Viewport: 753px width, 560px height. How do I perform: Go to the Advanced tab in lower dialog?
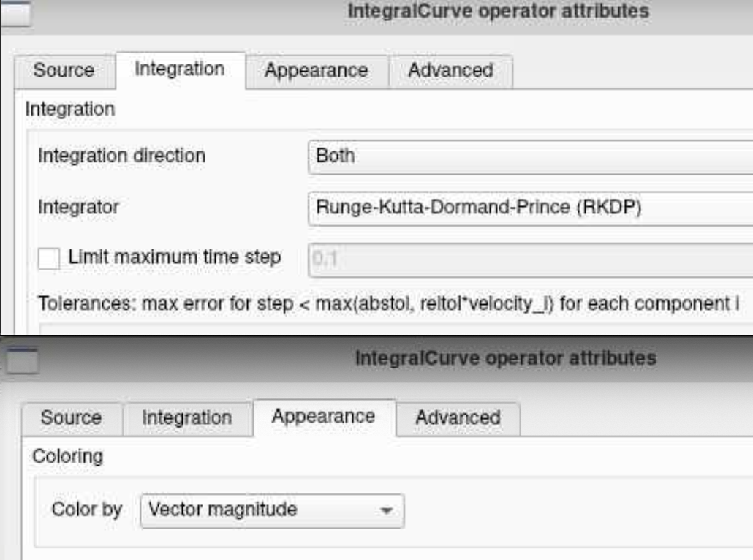click(458, 418)
